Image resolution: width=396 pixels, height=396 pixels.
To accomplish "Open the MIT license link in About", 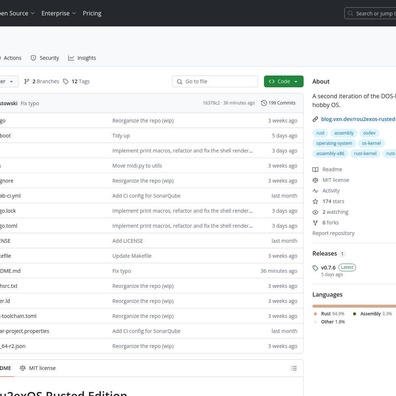I will [336, 180].
